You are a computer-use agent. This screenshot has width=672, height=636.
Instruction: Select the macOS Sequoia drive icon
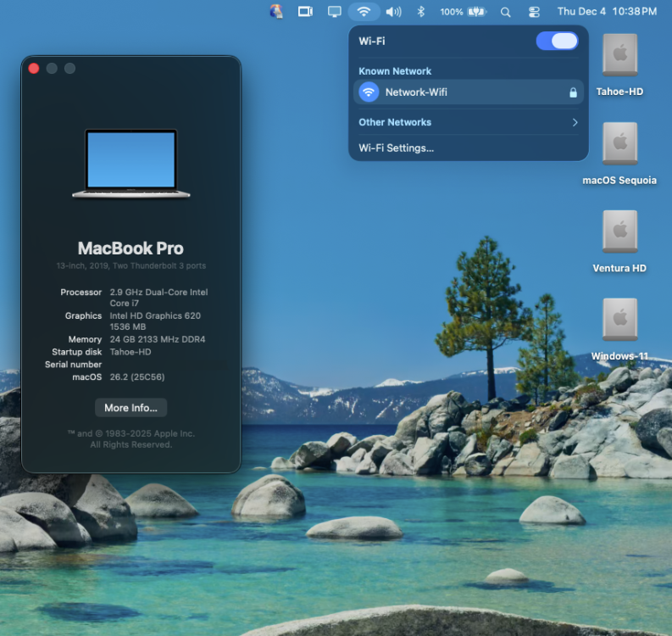tap(619, 143)
